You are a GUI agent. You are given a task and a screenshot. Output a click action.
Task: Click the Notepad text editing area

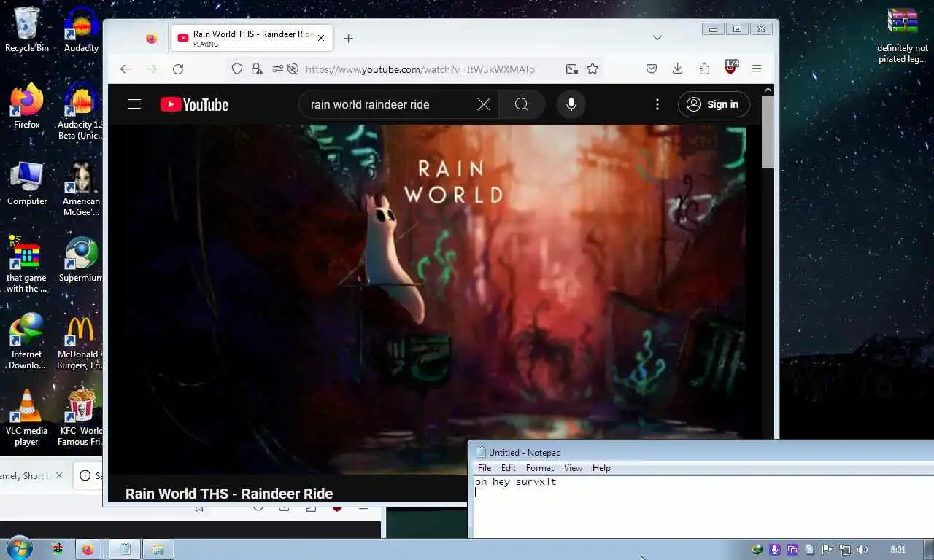(x=703, y=507)
